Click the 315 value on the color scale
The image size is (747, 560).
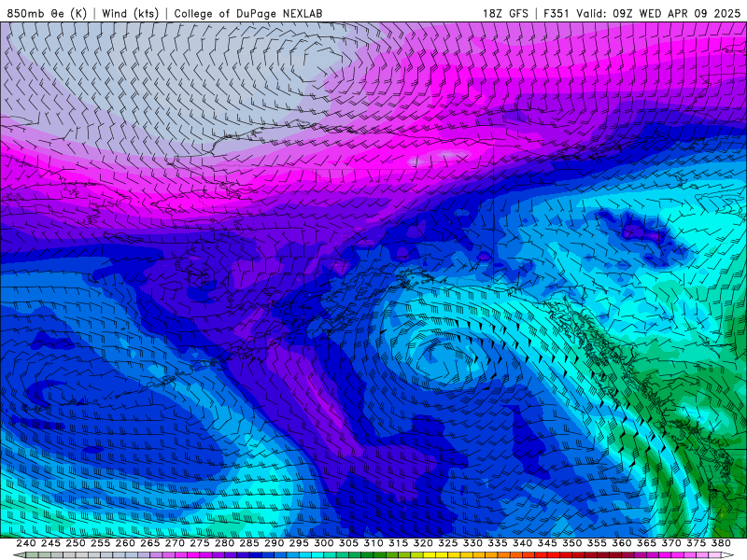pos(399,543)
